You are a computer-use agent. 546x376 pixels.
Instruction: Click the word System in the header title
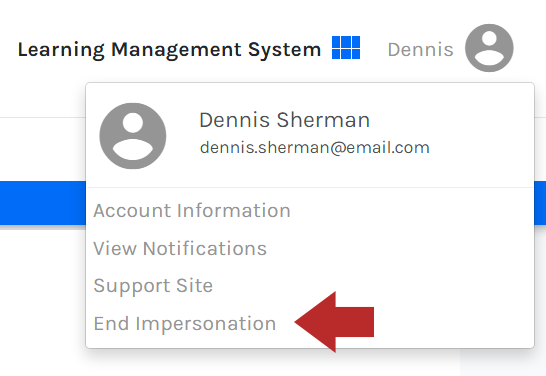click(284, 49)
